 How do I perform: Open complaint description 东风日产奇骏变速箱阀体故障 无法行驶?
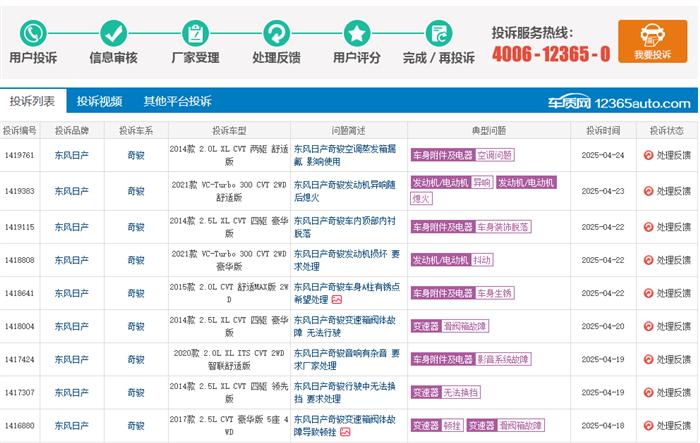tap(345, 326)
